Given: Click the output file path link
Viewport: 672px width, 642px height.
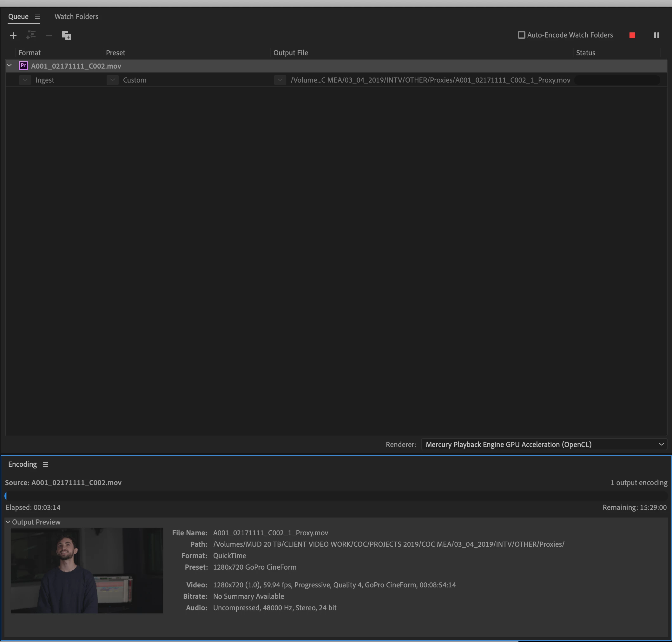Looking at the screenshot, I should [430, 80].
